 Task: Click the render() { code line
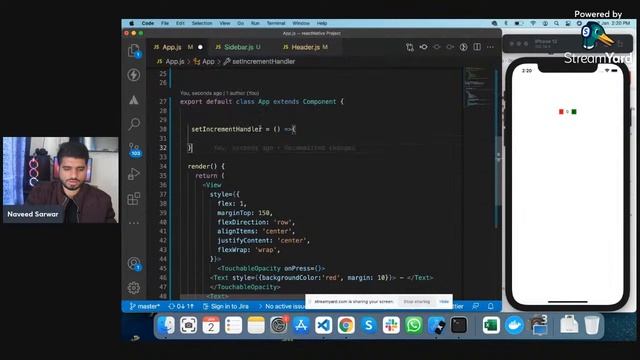[x=206, y=166]
